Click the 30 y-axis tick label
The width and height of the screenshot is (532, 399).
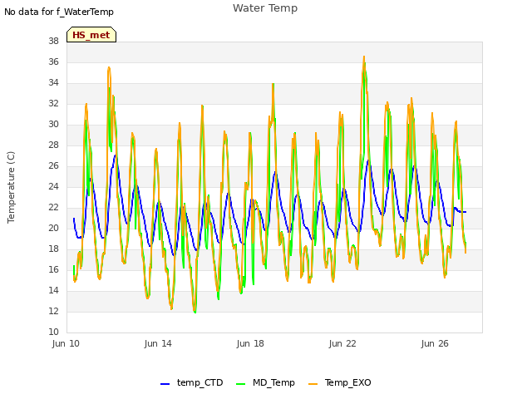click(x=53, y=124)
